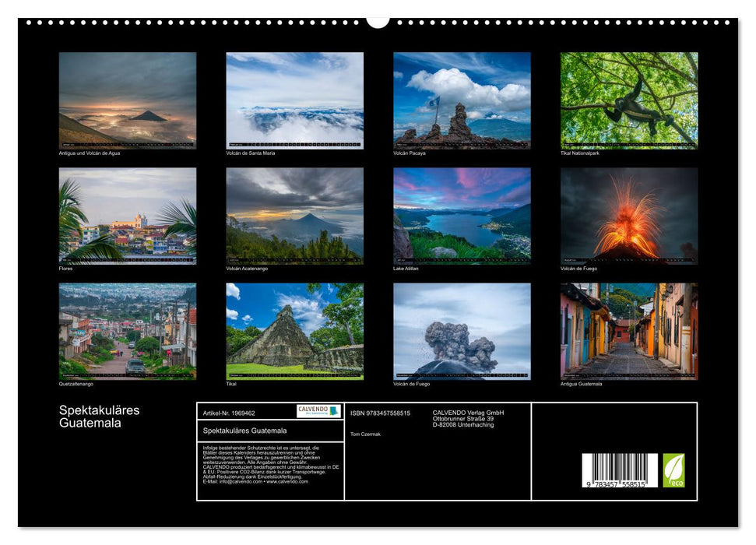
Task: Click the Volcán de Santa Maria clouds thumbnail
Action: click(294, 101)
